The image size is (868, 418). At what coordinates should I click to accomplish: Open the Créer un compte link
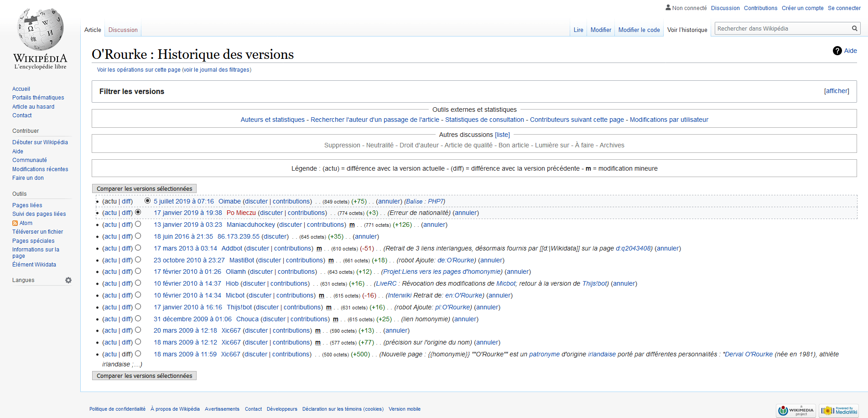[802, 8]
